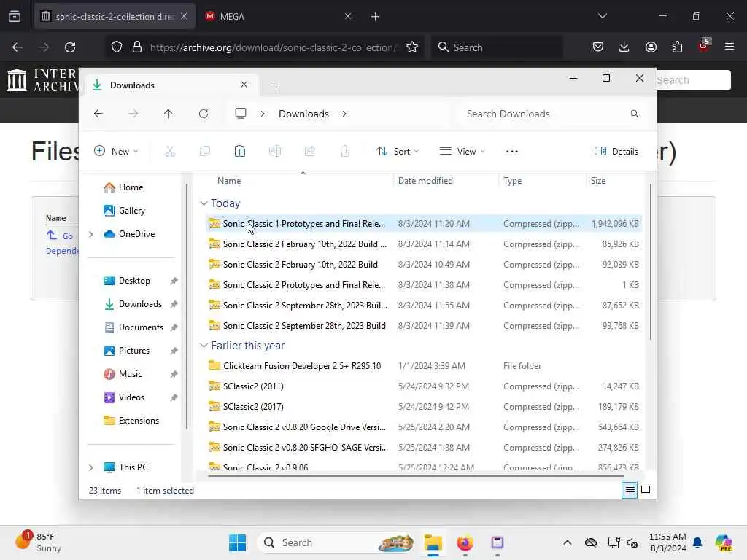Click the Rename icon in Explorer toolbar
The height and width of the screenshot is (560, 747).
click(x=275, y=152)
